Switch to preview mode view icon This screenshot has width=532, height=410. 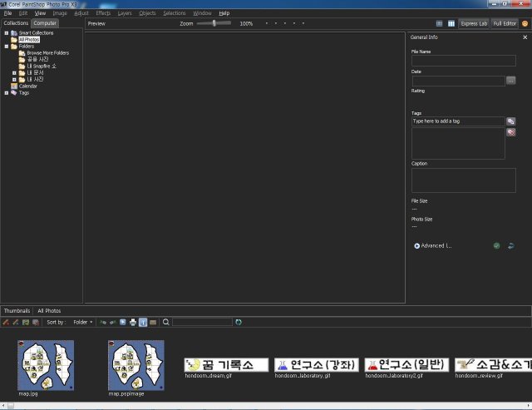[x=451, y=24]
